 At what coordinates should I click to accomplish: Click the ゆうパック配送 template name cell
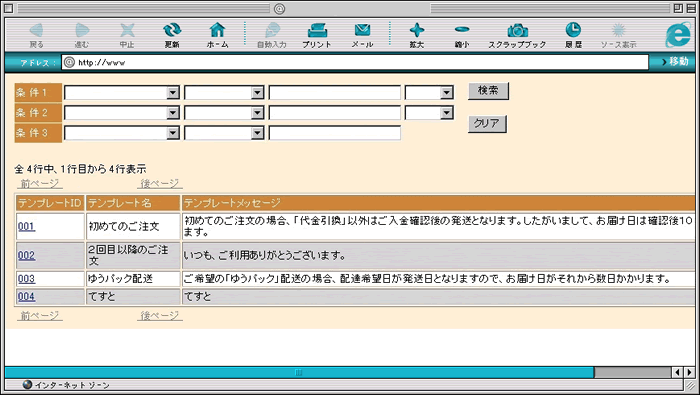click(x=133, y=279)
